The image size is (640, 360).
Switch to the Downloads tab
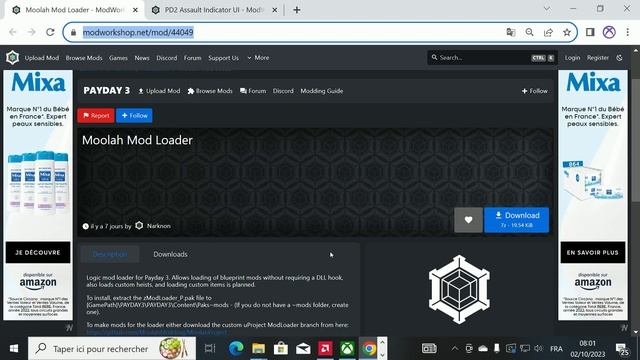pyautogui.click(x=170, y=254)
